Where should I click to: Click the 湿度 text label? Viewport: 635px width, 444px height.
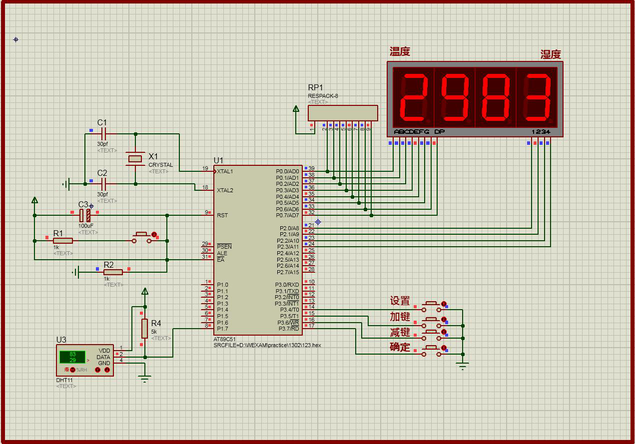[550, 54]
